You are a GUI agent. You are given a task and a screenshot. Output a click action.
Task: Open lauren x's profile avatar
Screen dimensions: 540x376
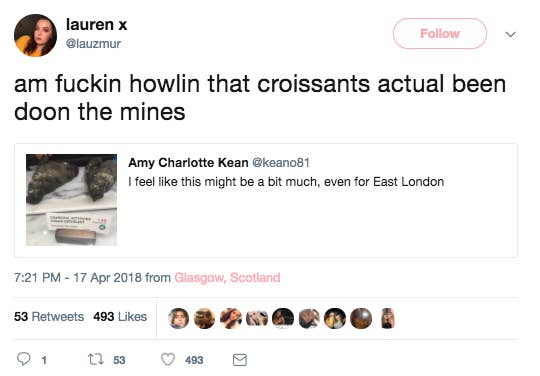point(35,35)
